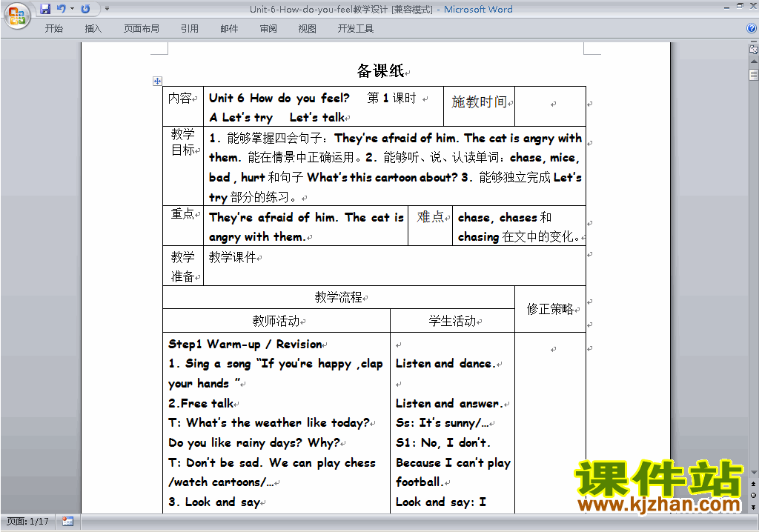Click 'T: What's the weather like today?'
Screen dimensions: 759x532
coord(268,422)
